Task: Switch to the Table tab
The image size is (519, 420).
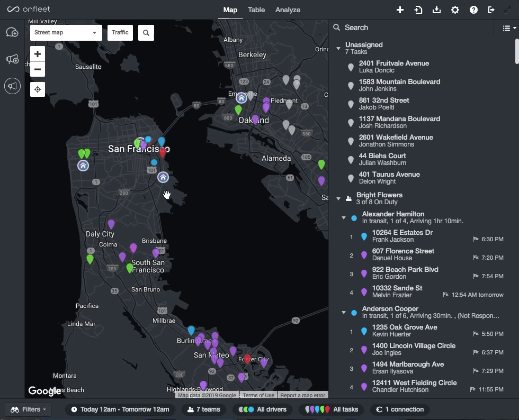Action: pyautogui.click(x=256, y=10)
